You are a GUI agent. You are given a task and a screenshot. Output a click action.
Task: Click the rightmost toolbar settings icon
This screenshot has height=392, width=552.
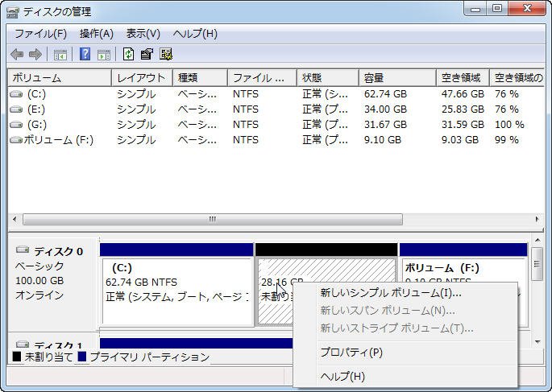165,54
